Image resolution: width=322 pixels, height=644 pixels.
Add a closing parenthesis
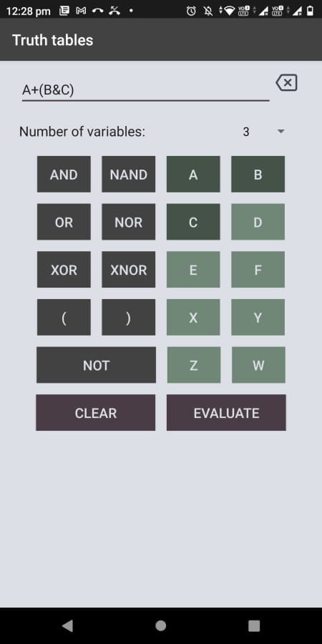point(129,317)
